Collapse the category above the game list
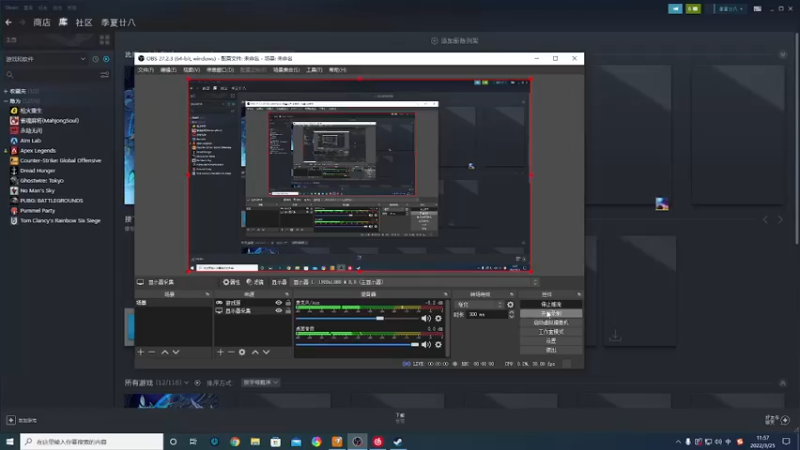This screenshot has width=800, height=450. click(6, 101)
